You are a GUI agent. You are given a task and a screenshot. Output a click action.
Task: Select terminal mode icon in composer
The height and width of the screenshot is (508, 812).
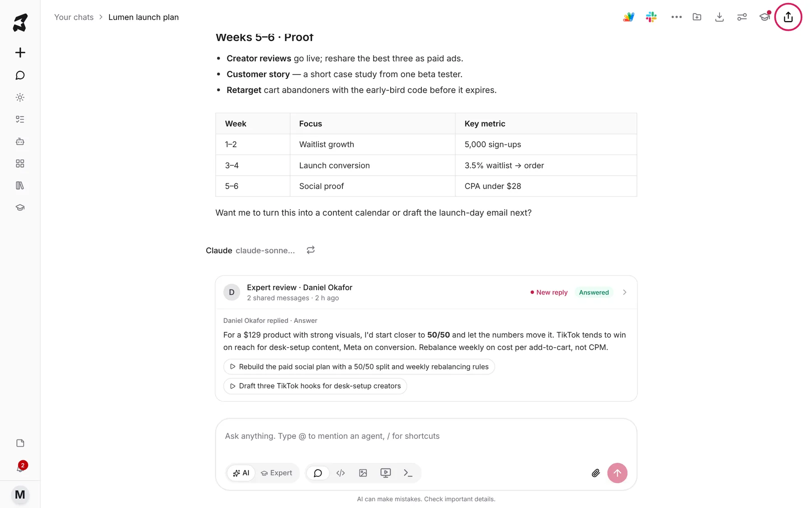(408, 473)
